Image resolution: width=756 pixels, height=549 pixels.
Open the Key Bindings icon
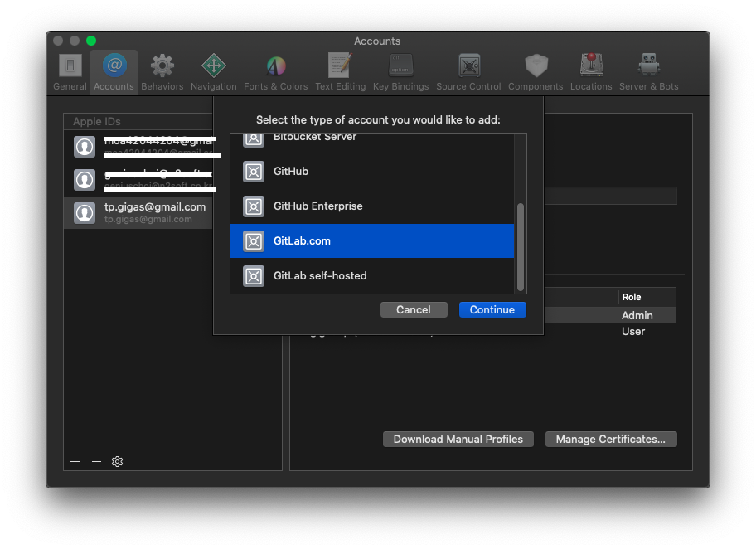pyautogui.click(x=400, y=66)
